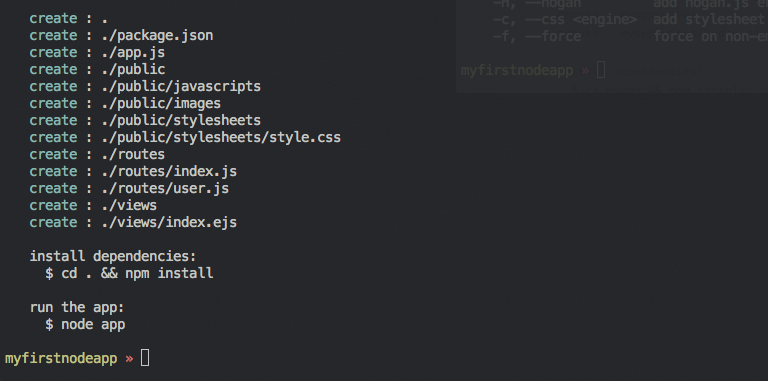Viewport: 768px width, 381px height.
Task: Click the 'run the app:' heading
Action: 77,308
